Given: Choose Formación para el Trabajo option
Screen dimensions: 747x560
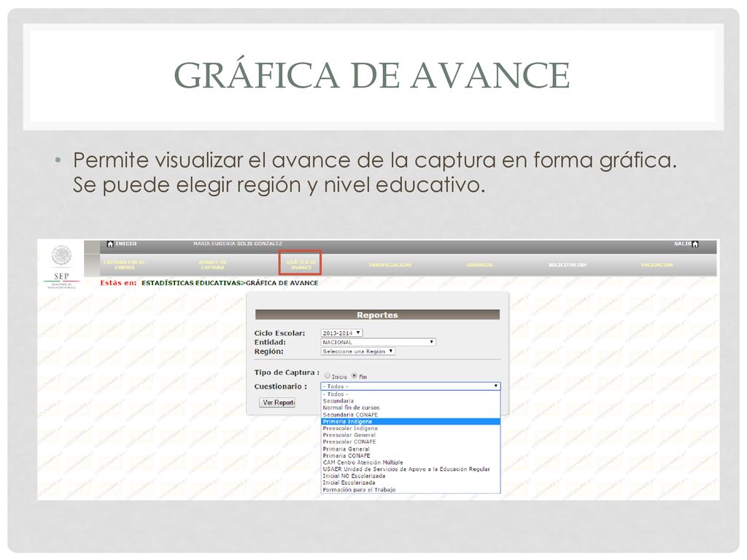Looking at the screenshot, I should click(411, 489).
